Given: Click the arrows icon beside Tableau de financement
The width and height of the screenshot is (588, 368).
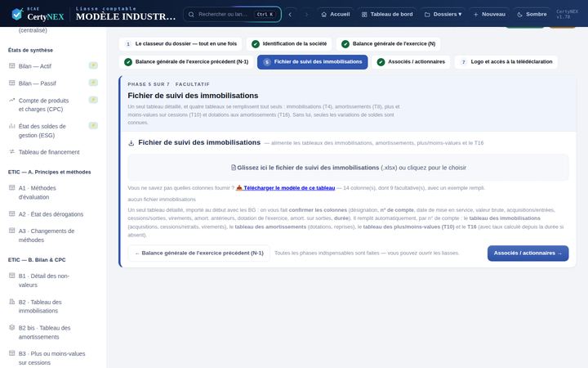Looking at the screenshot, I should click(12, 152).
